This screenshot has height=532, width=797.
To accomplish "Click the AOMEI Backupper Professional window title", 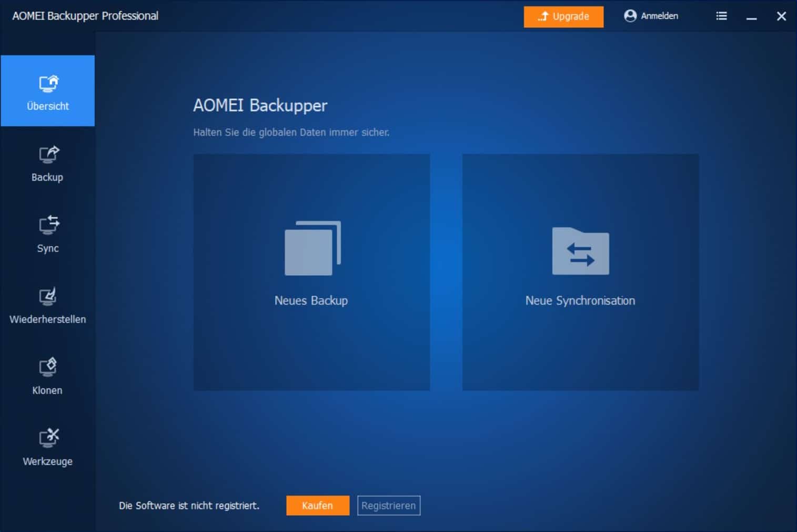I will (x=85, y=16).
